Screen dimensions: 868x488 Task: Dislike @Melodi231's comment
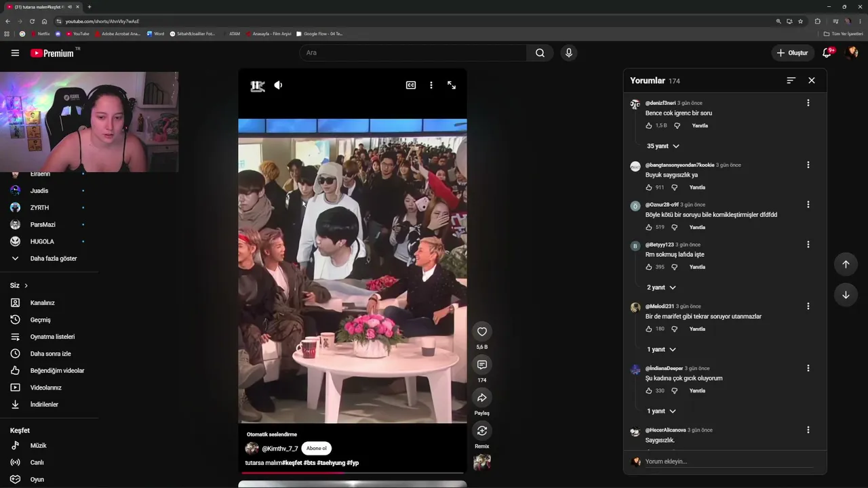(674, 329)
